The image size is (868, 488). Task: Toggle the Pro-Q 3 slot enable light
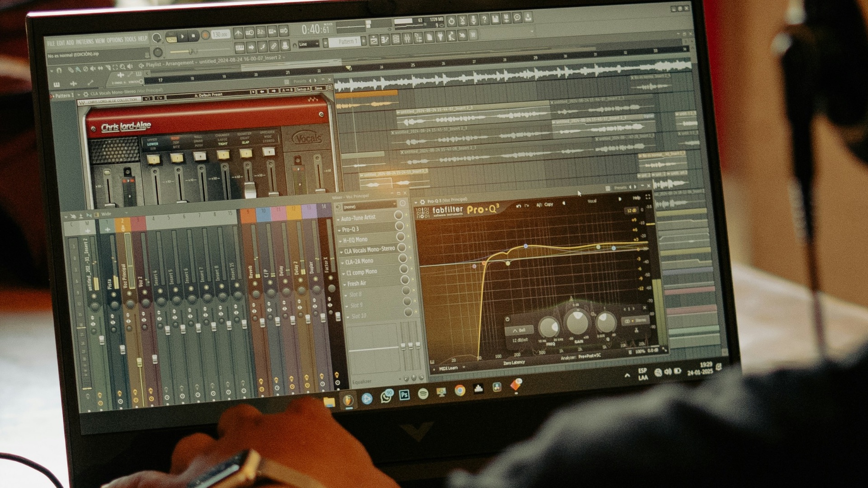pyautogui.click(x=408, y=225)
